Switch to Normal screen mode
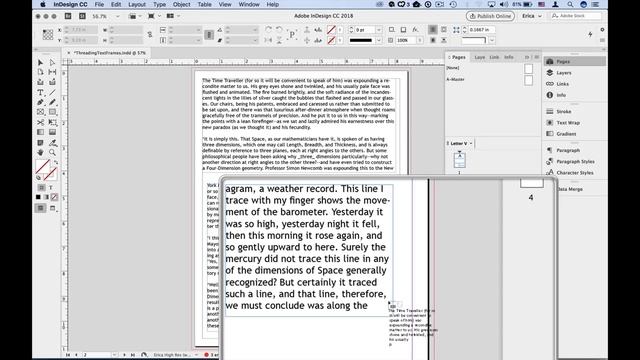This screenshot has height=360, width=640. tap(40, 208)
